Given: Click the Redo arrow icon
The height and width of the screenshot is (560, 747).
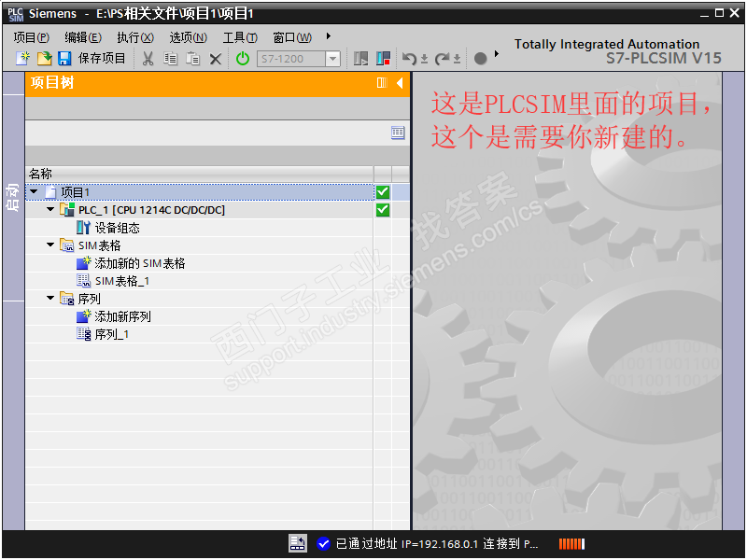Looking at the screenshot, I should pos(442,59).
